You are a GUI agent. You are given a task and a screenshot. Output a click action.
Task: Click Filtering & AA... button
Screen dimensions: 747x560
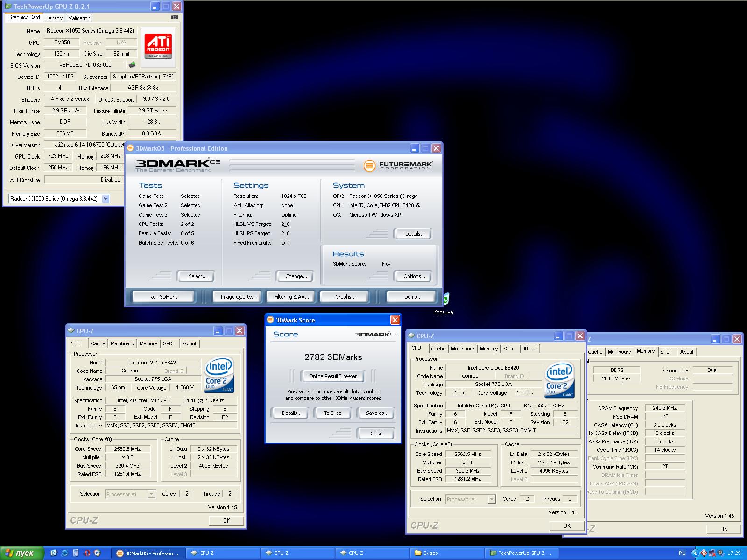click(291, 296)
